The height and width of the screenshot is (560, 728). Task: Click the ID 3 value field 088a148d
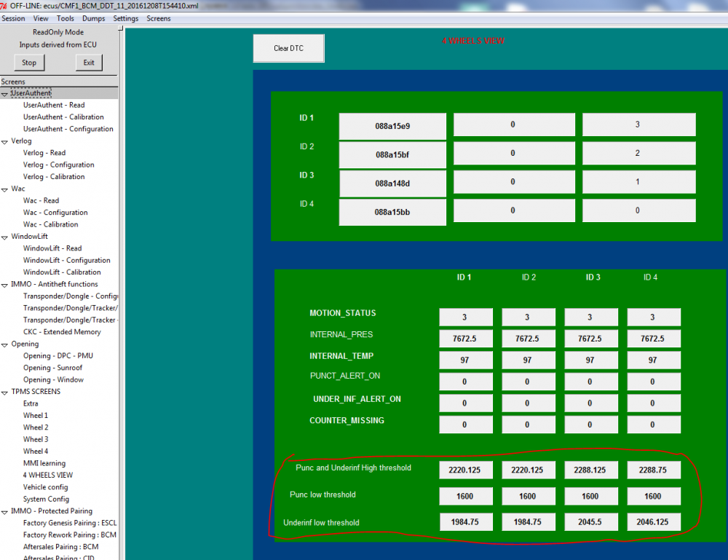392,184
